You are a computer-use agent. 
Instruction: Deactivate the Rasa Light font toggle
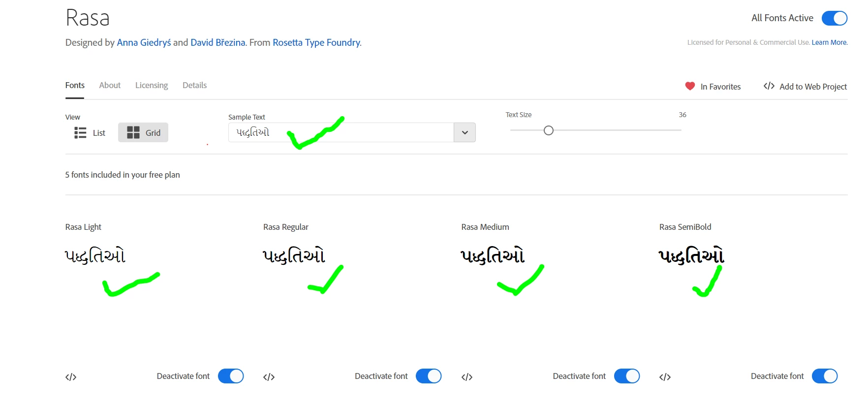point(231,376)
